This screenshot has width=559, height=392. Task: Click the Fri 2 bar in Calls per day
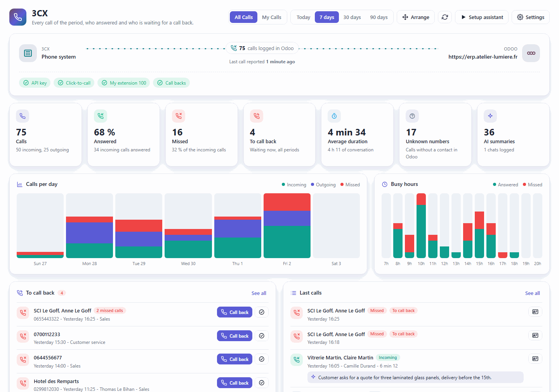(x=287, y=225)
